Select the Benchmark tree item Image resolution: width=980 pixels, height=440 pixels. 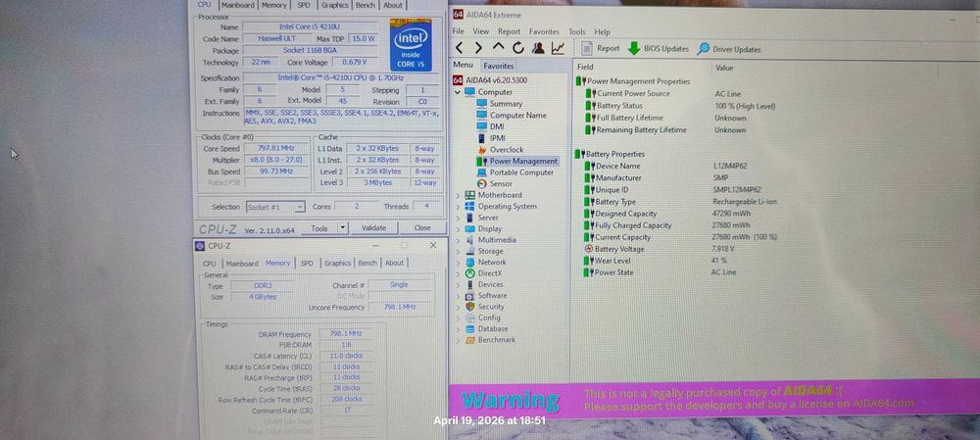pyautogui.click(x=491, y=340)
